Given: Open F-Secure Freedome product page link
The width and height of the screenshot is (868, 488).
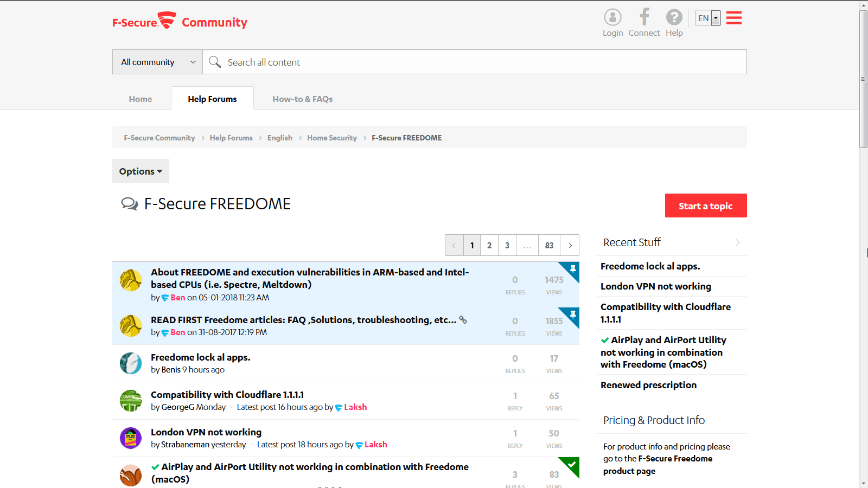Looking at the screenshot, I should pos(658,465).
